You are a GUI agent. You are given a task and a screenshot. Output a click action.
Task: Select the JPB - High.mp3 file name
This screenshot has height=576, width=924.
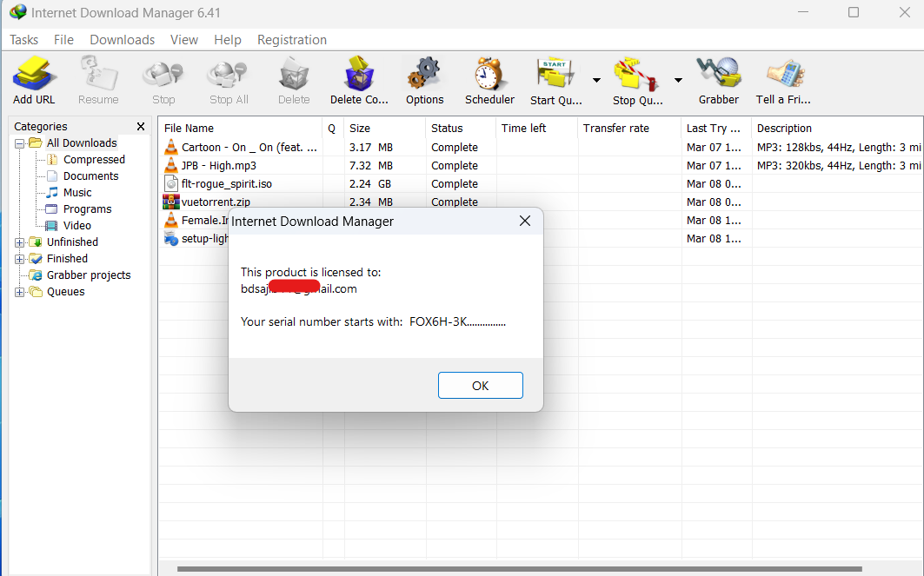[219, 165]
